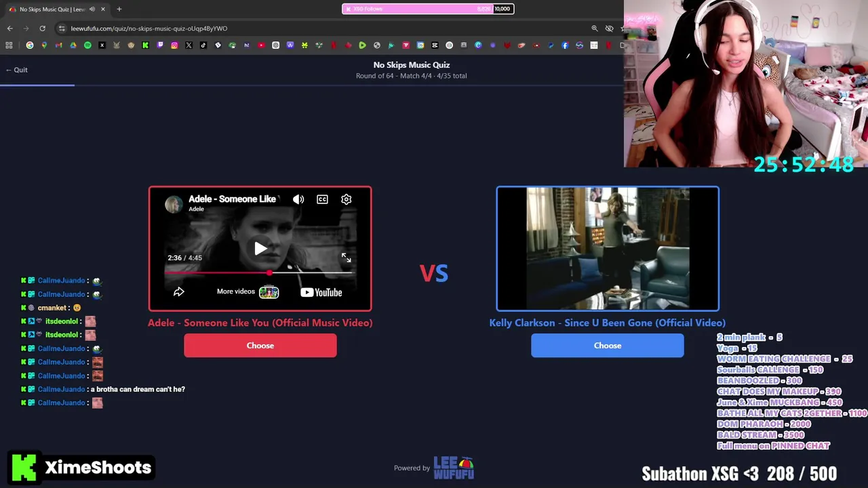Open a new browser tab

(x=119, y=9)
